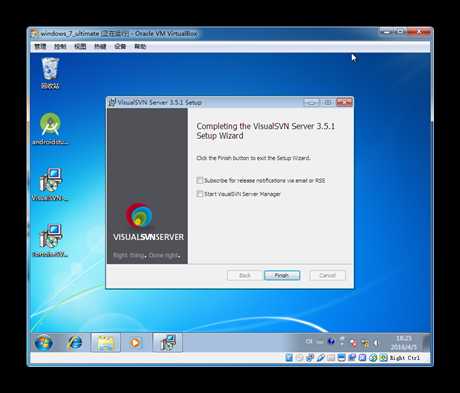
Task: Open the 管理 menu in VirtualBox
Action: (x=40, y=46)
